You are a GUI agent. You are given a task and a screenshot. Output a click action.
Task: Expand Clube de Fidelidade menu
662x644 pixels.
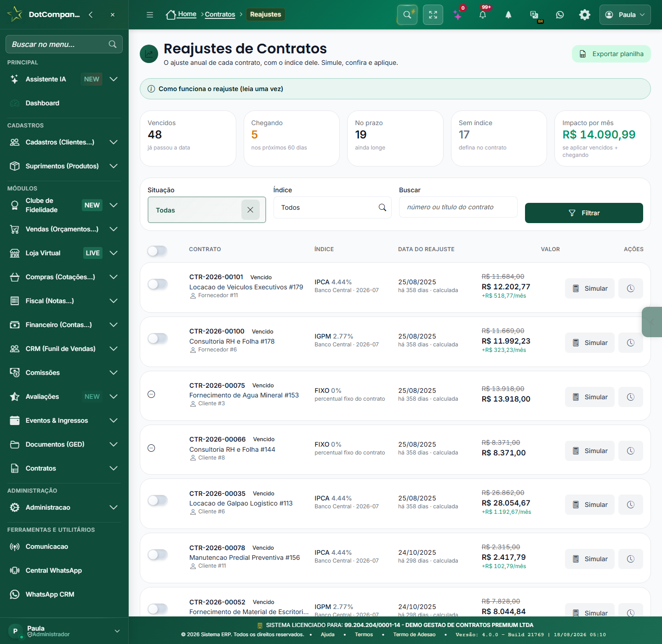coord(64,205)
